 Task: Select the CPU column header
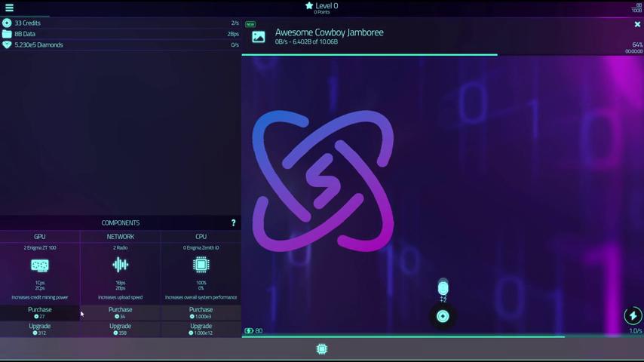201,237
